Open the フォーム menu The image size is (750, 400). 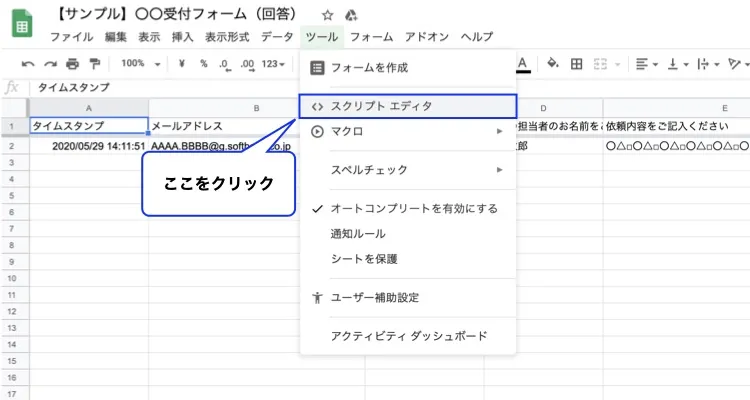tap(372, 37)
